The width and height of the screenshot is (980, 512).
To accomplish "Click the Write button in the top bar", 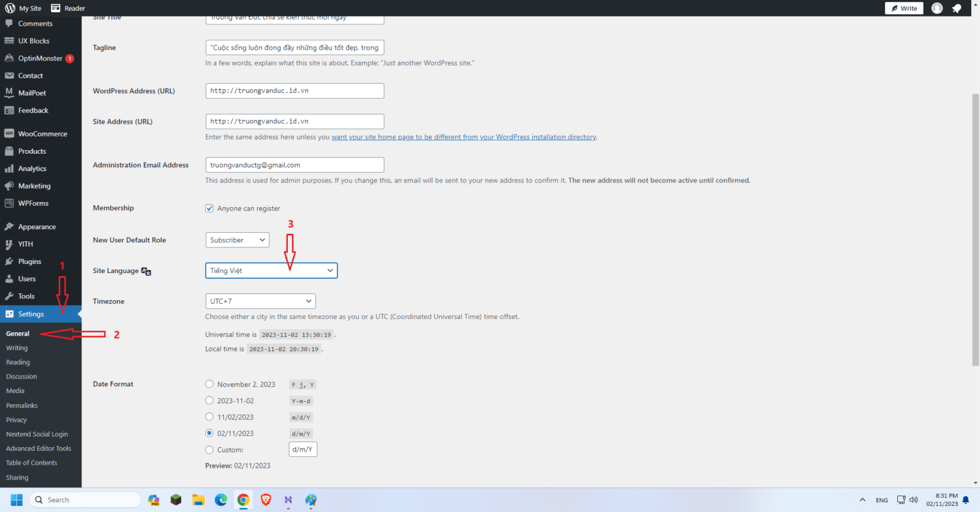I will pyautogui.click(x=904, y=8).
